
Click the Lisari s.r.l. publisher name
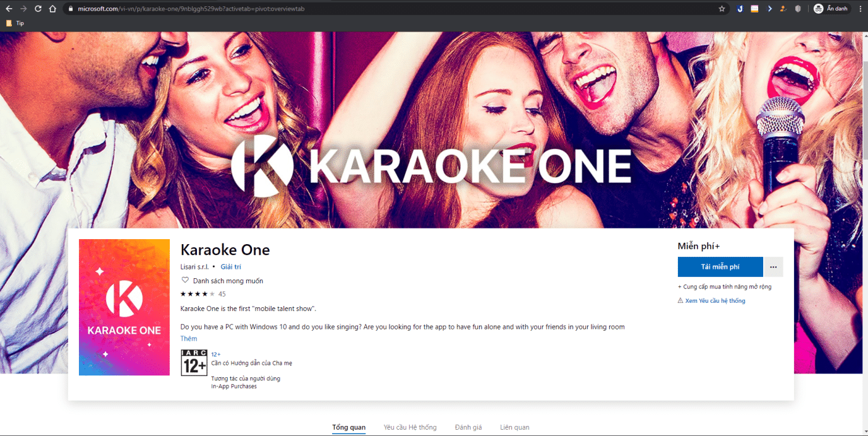[194, 267]
